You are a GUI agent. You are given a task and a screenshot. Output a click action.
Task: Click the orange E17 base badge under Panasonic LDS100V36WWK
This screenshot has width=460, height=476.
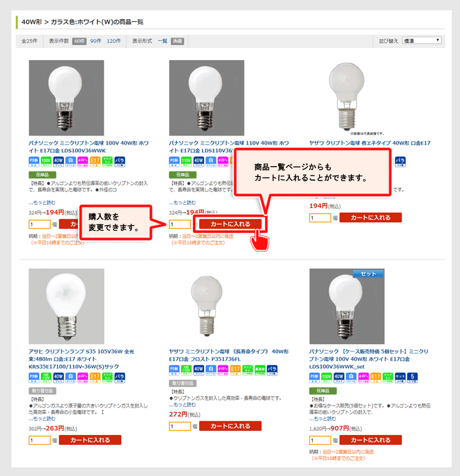tap(95, 161)
